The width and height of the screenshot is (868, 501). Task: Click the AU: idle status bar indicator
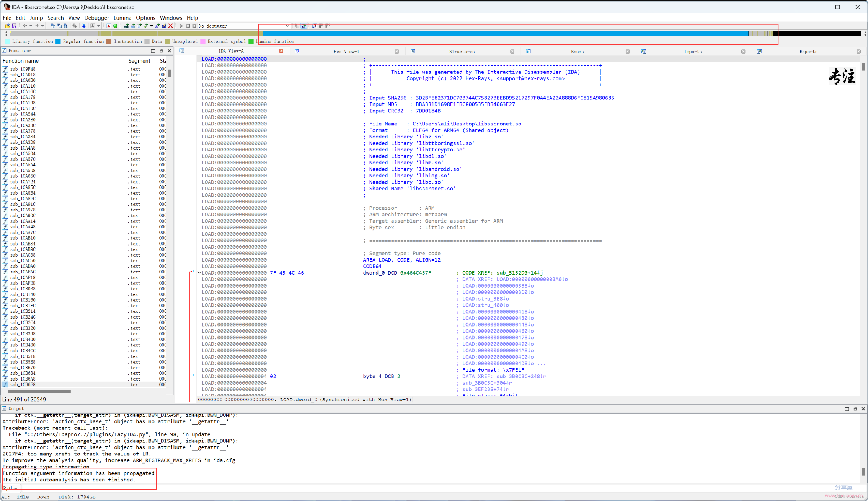pyautogui.click(x=15, y=497)
